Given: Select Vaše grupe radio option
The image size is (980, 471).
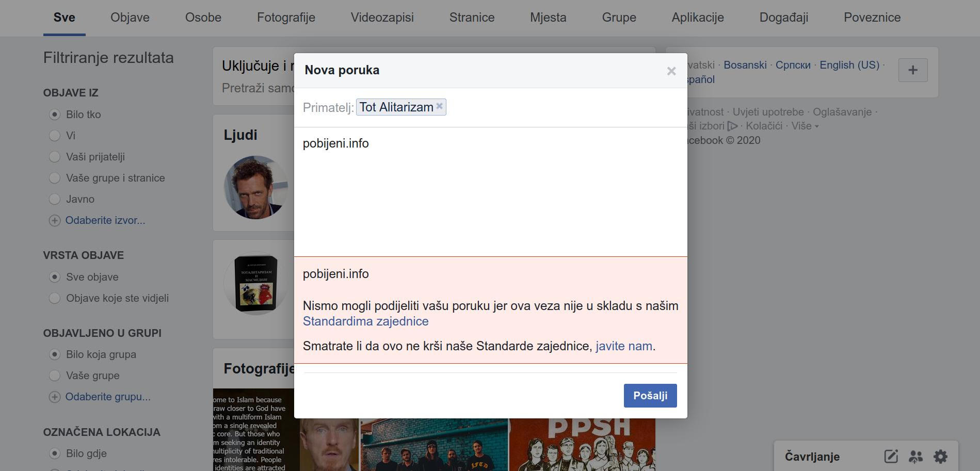Looking at the screenshot, I should coord(55,376).
